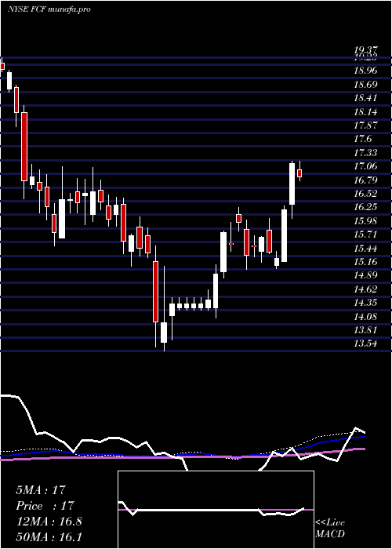This screenshot has width=392, height=549.
Task: Select the Price : 17 readout
Action: tap(45, 506)
